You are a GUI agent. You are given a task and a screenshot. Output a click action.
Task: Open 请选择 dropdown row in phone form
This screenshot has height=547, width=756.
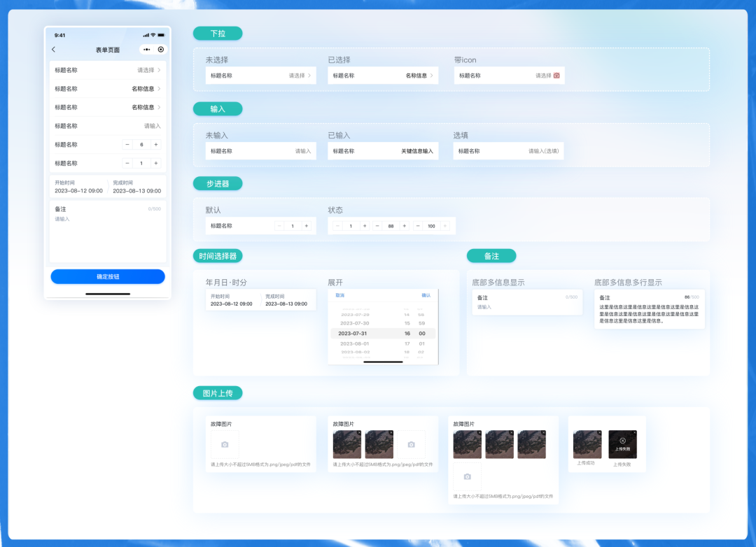[108, 71]
